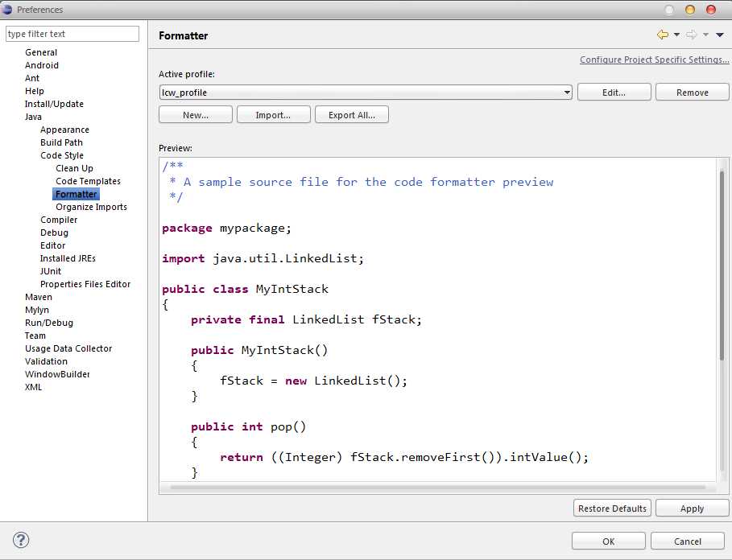Select Usage Data Collector item
732x560 pixels.
[68, 348]
